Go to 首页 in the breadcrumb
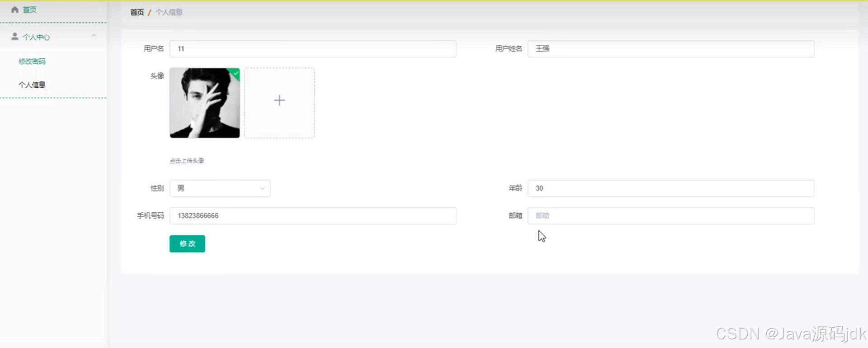 point(137,12)
